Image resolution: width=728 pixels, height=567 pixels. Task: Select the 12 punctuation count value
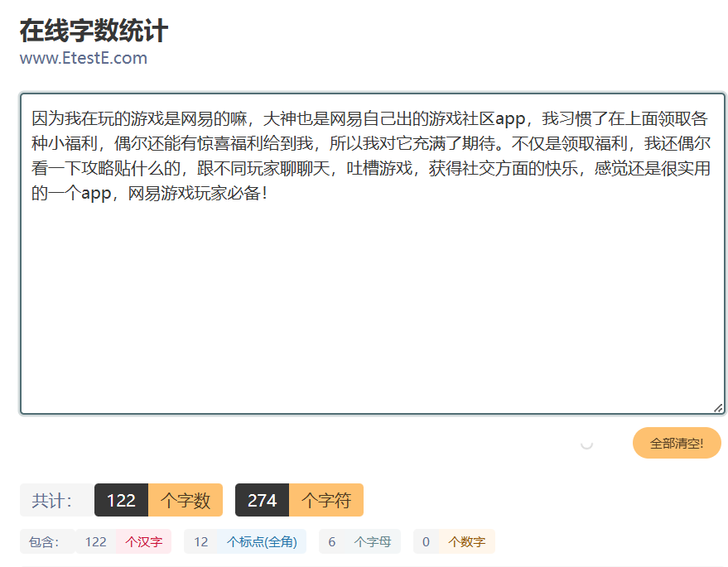click(200, 541)
